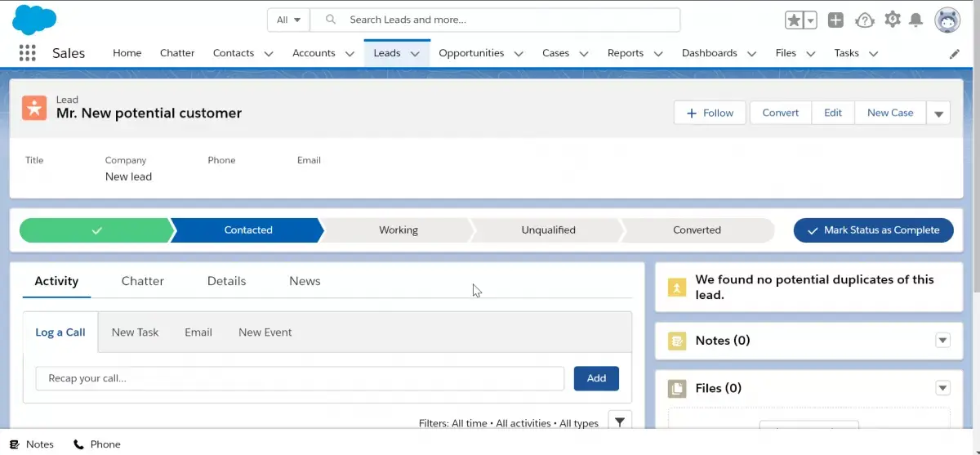The image size is (980, 455).
Task: Select the Working path stage
Action: pyautogui.click(x=398, y=230)
